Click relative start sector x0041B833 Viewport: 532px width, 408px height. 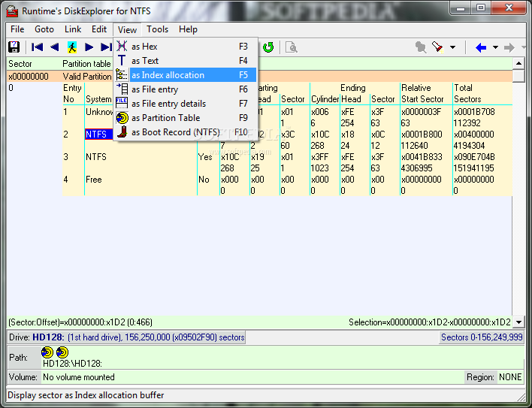point(422,157)
